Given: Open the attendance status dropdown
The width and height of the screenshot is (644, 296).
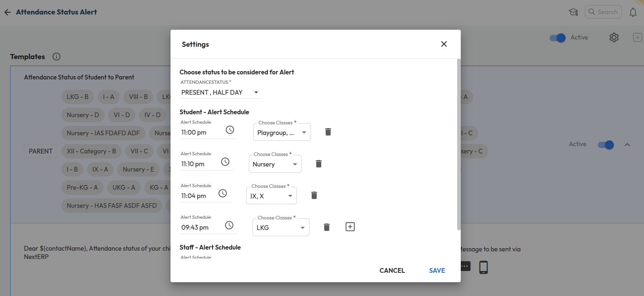Looking at the screenshot, I should pyautogui.click(x=220, y=92).
